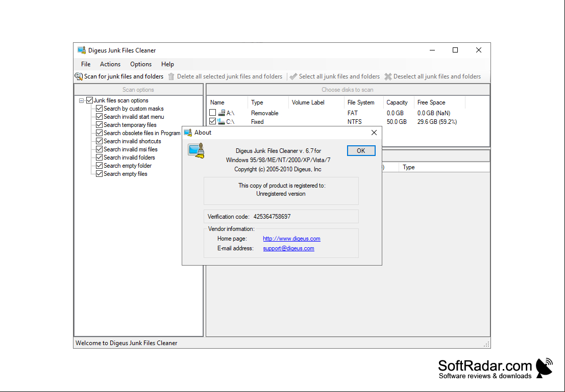Select the Search temporary files tree label
The height and width of the screenshot is (392, 565).
click(x=130, y=125)
